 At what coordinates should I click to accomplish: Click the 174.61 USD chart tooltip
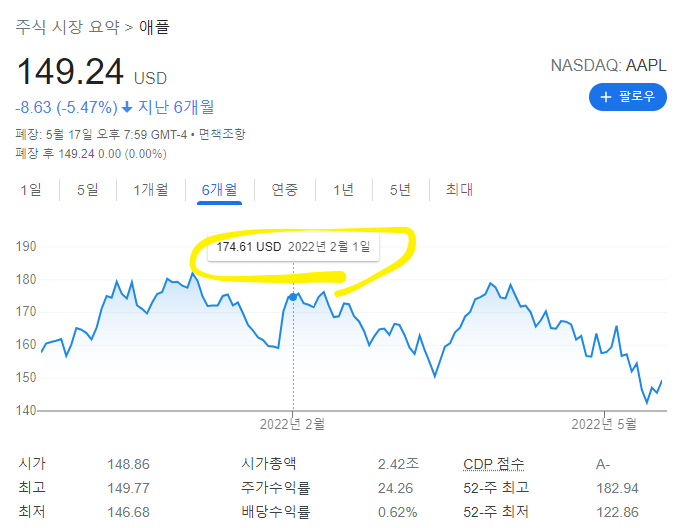tap(293, 247)
